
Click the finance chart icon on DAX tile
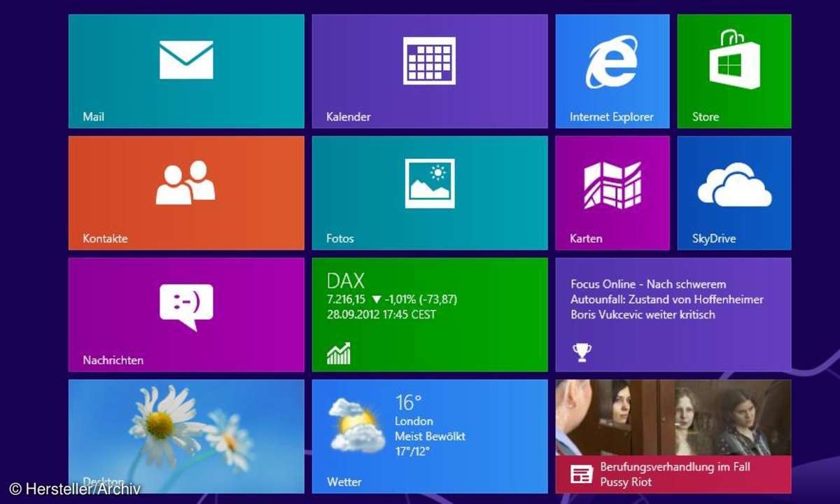[338, 353]
